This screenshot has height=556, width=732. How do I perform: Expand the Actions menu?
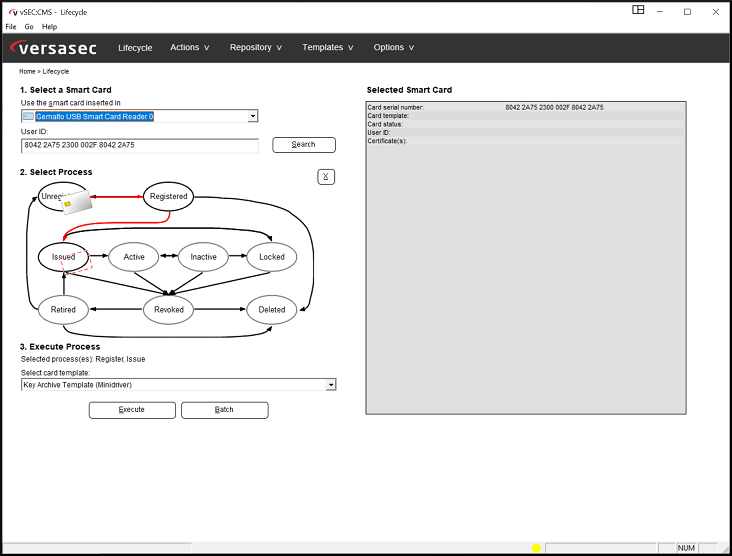pos(190,48)
